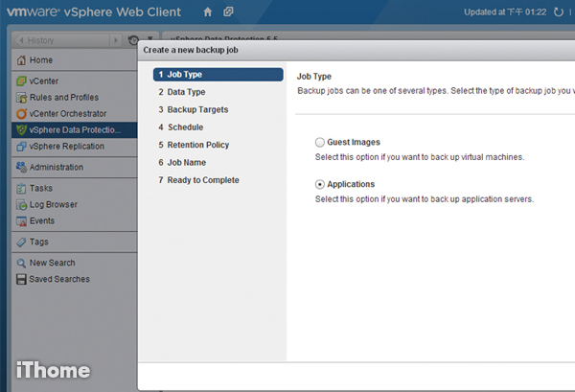Select vSphere Data Protection in navigator
This screenshot has height=392, width=575.
pos(75,130)
